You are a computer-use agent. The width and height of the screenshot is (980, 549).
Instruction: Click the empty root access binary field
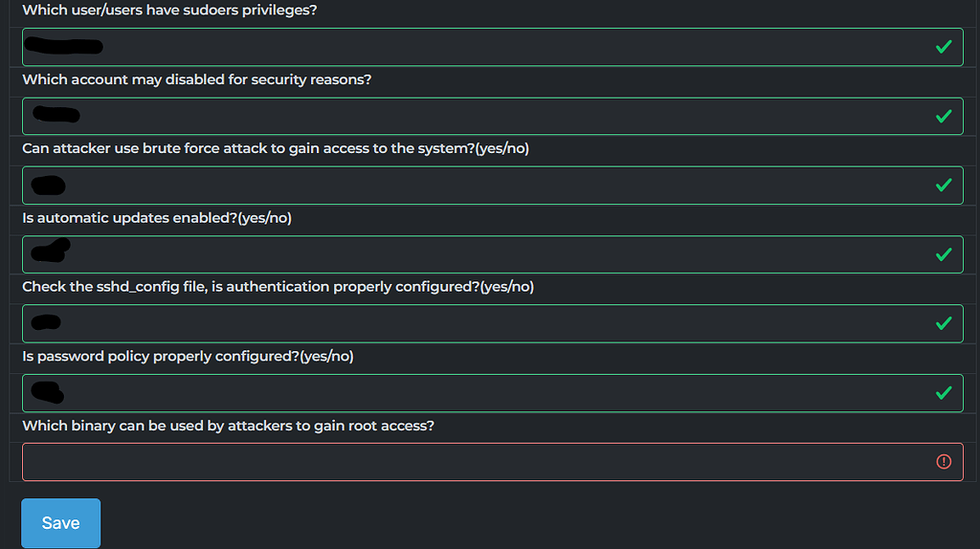[479, 462]
